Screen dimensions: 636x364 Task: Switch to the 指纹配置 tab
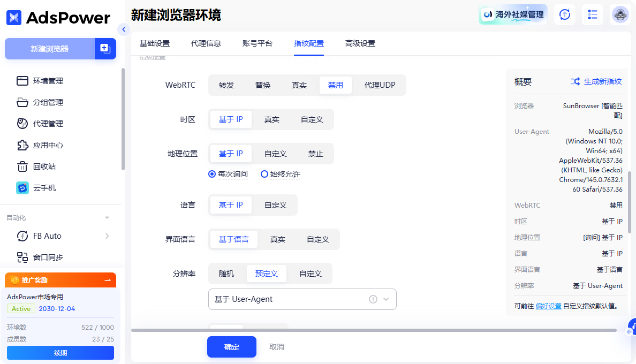(x=309, y=43)
